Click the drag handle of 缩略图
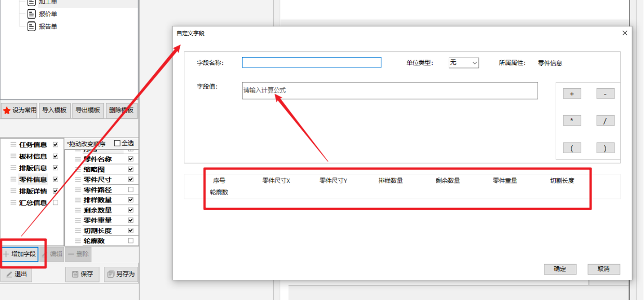The width and height of the screenshot is (644, 300). coord(78,169)
